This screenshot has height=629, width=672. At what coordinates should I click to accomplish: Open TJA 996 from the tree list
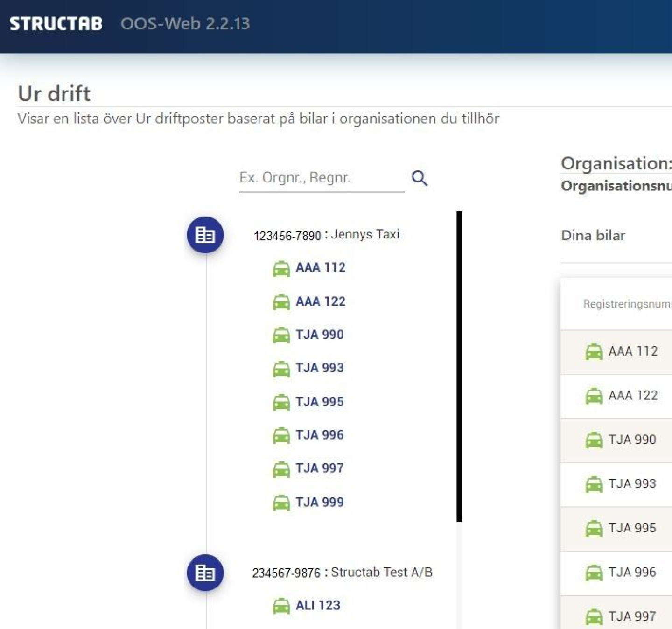tap(320, 435)
